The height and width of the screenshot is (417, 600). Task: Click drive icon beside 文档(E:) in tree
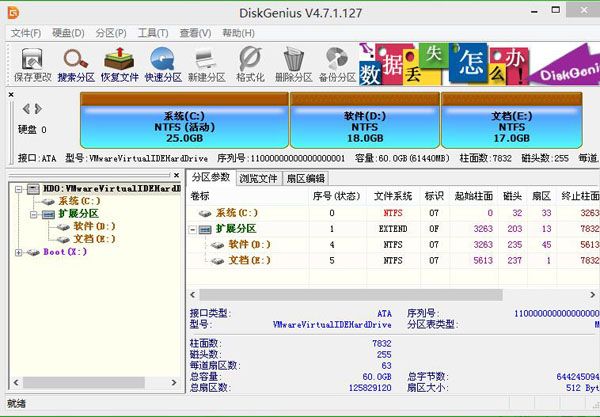pyautogui.click(x=63, y=239)
